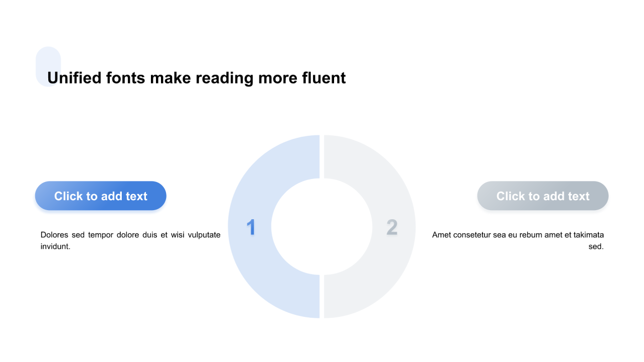Click the paragraph starting with "Dolores sed tempor"
644x362 pixels.
pyautogui.click(x=130, y=240)
